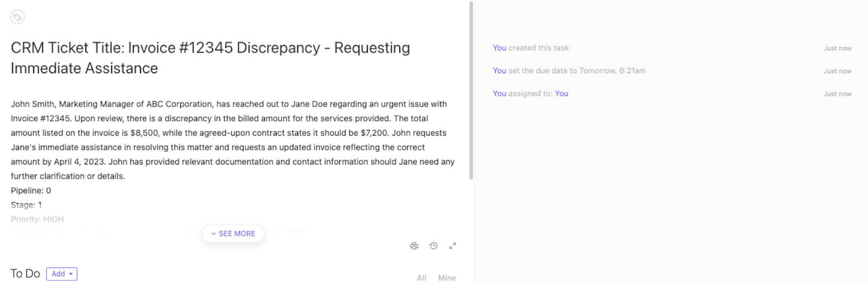
Task: Open description history with the clock icon
Action: click(433, 246)
